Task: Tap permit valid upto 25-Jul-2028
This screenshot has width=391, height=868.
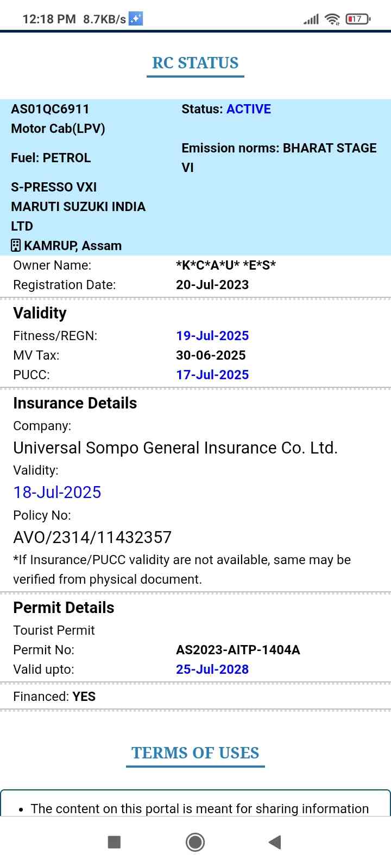Action: [212, 669]
